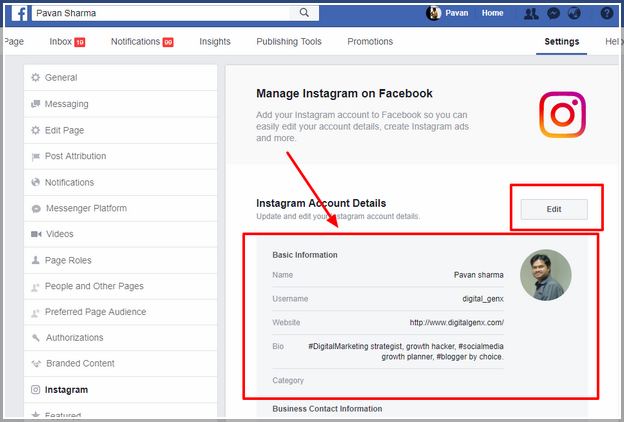
Task: Click the search magnifier icon
Action: [304, 13]
